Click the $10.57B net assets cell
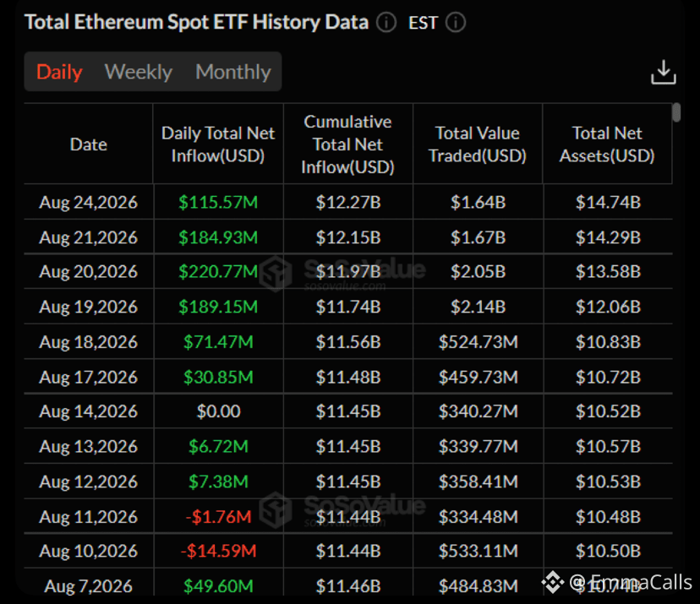This screenshot has width=700, height=604. click(608, 446)
